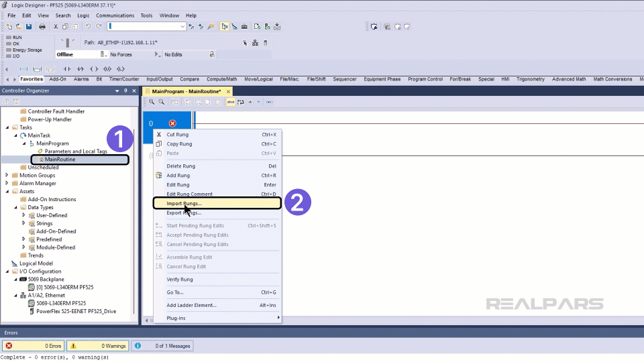The image size is (644, 362).
Task: Open the search combo box dropdown
Action: click(182, 26)
